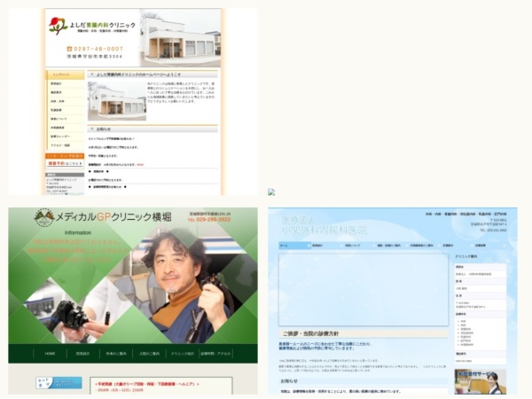
Task: Open 入院のご案内 in the green navigation bar
Action: 149,354
